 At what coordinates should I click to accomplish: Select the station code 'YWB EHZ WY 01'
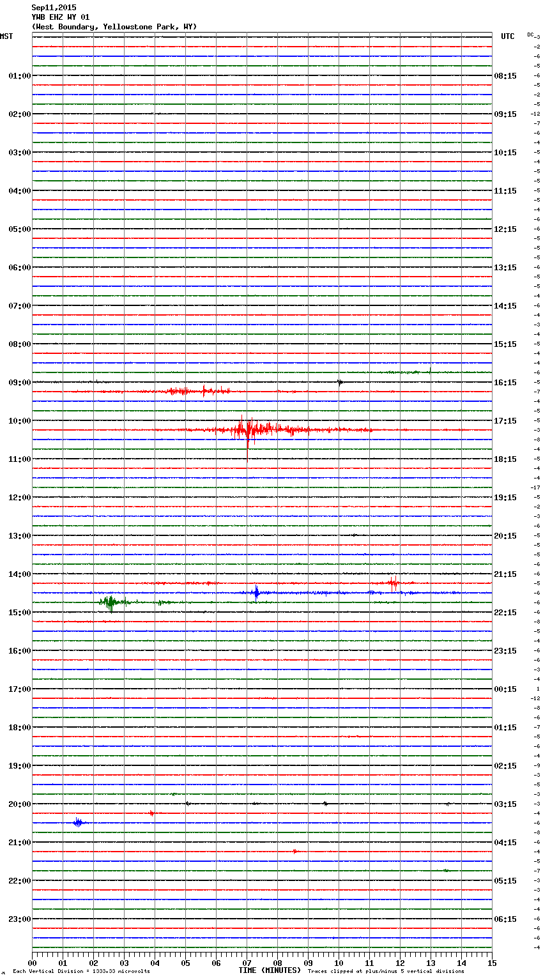[x=61, y=17]
